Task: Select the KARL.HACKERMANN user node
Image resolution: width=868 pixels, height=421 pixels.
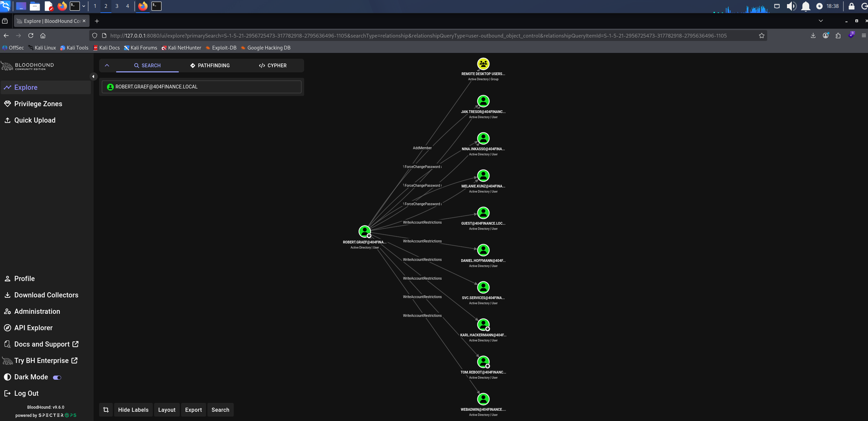Action: point(483,324)
